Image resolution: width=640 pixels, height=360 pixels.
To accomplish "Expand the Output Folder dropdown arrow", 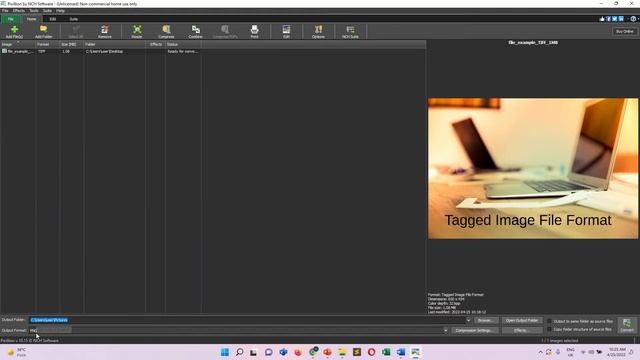I will click(x=468, y=320).
